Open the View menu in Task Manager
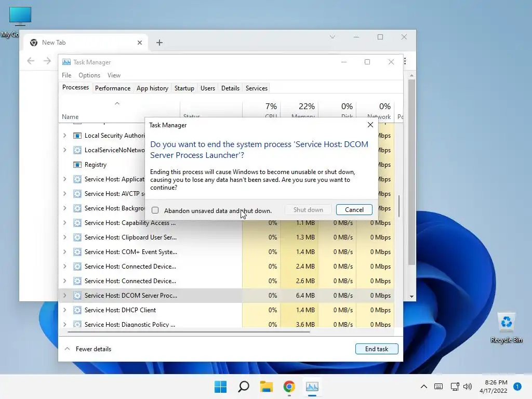 tap(114, 75)
